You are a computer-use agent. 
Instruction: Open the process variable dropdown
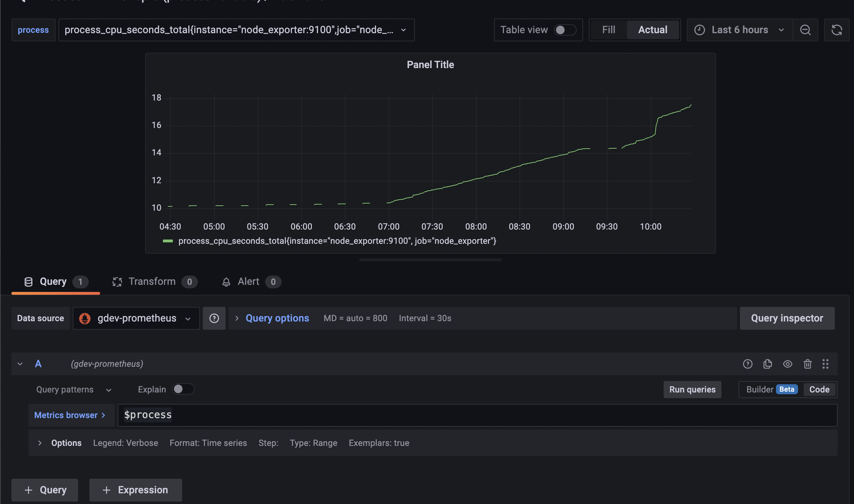pos(236,30)
